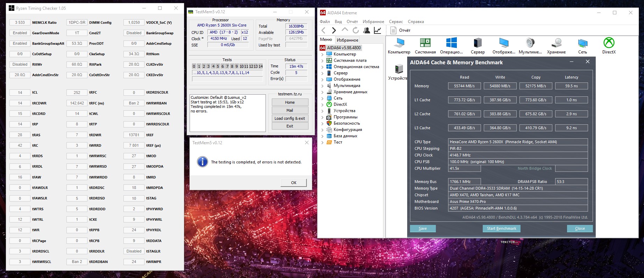The width and height of the screenshot is (644, 278).
Task: Expand the Системная плата tree node
Action: point(322,60)
